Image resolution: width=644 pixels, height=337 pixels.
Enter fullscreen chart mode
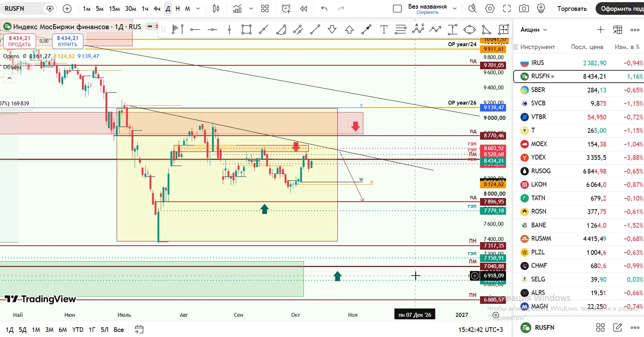click(x=507, y=9)
